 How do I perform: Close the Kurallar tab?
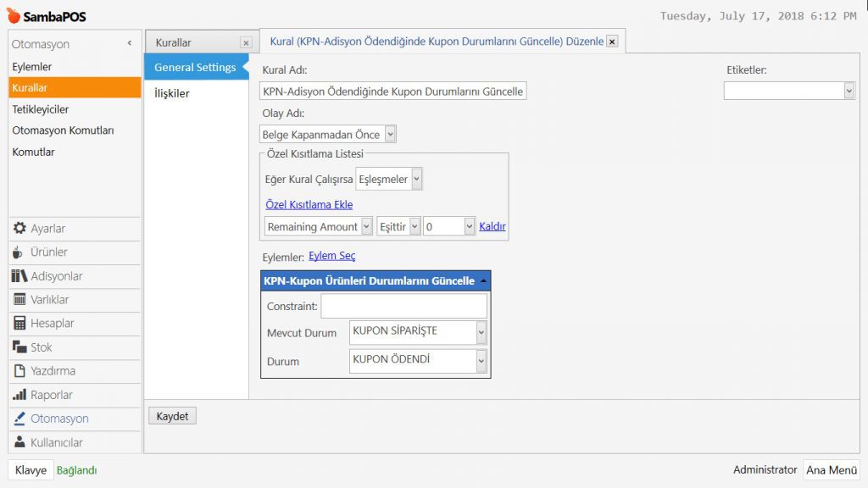click(245, 42)
